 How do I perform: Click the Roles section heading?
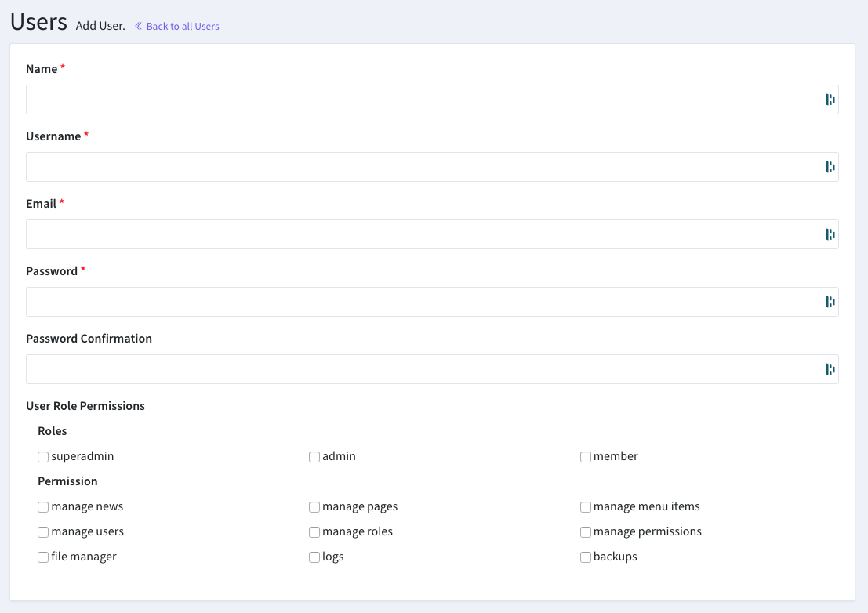(52, 431)
